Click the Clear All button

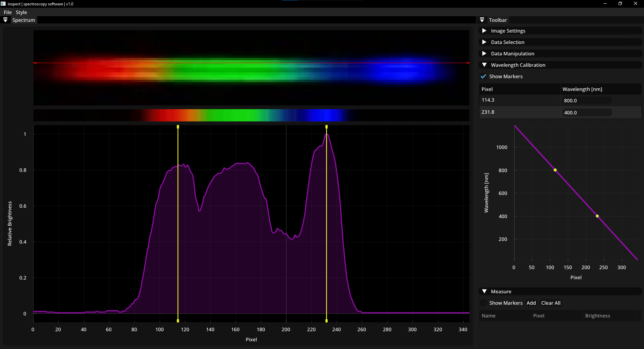click(551, 303)
